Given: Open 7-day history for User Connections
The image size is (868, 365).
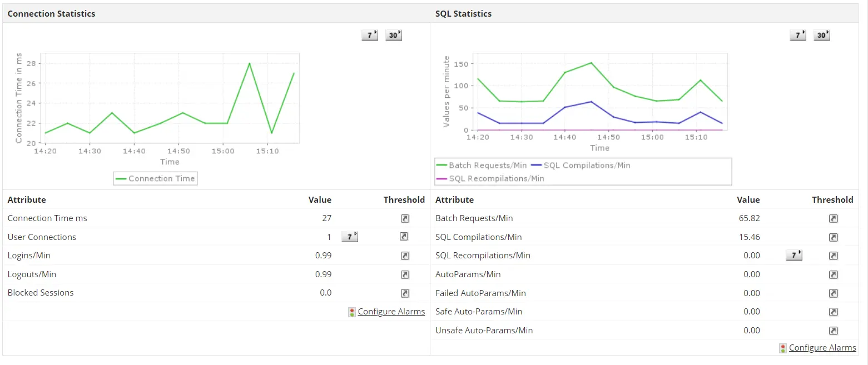Looking at the screenshot, I should 349,237.
